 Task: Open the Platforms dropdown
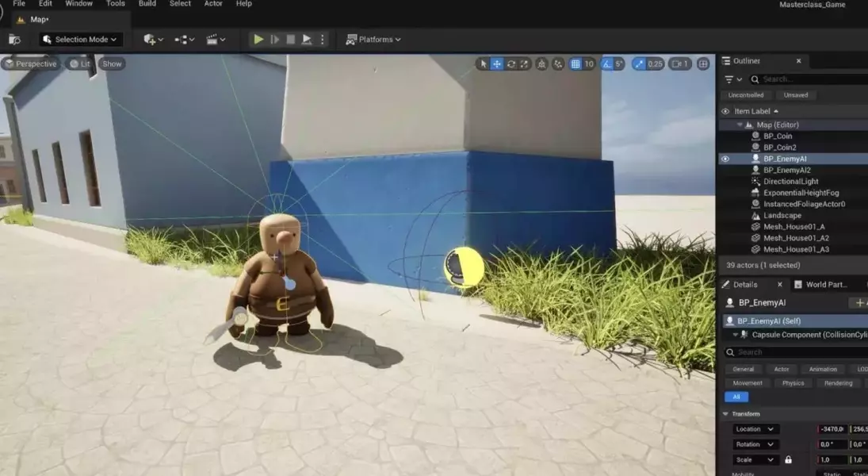click(373, 40)
